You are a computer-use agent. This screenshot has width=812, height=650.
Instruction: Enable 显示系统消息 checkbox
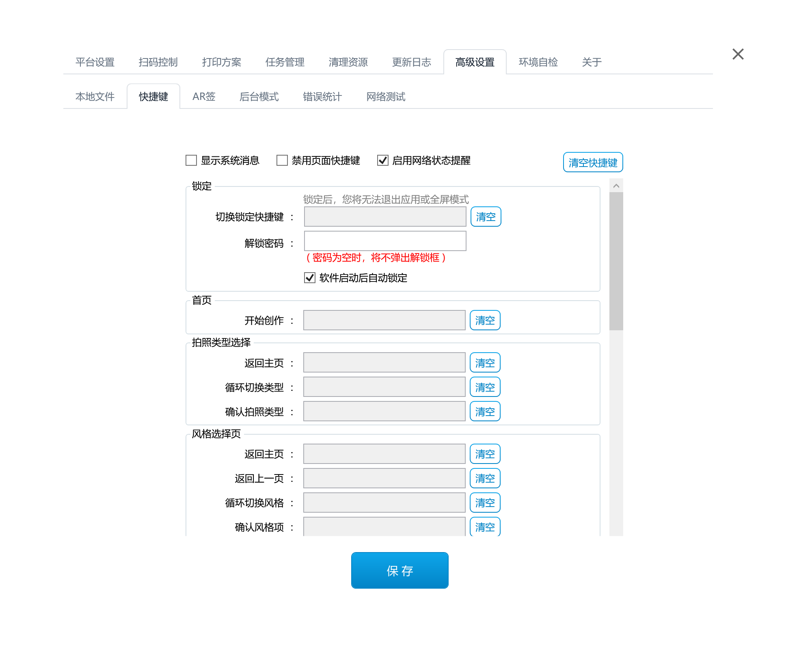tap(191, 160)
